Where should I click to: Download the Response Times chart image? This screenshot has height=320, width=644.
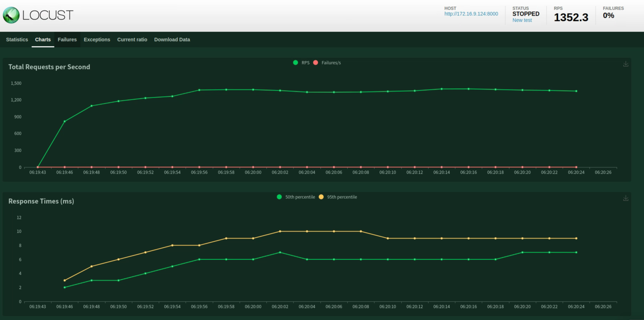[x=626, y=198]
